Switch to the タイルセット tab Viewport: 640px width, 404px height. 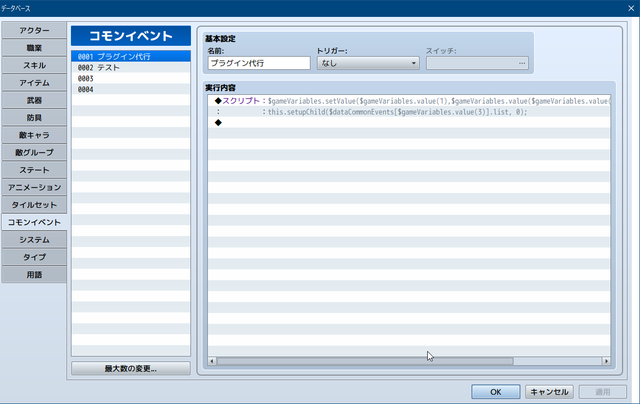[34, 205]
